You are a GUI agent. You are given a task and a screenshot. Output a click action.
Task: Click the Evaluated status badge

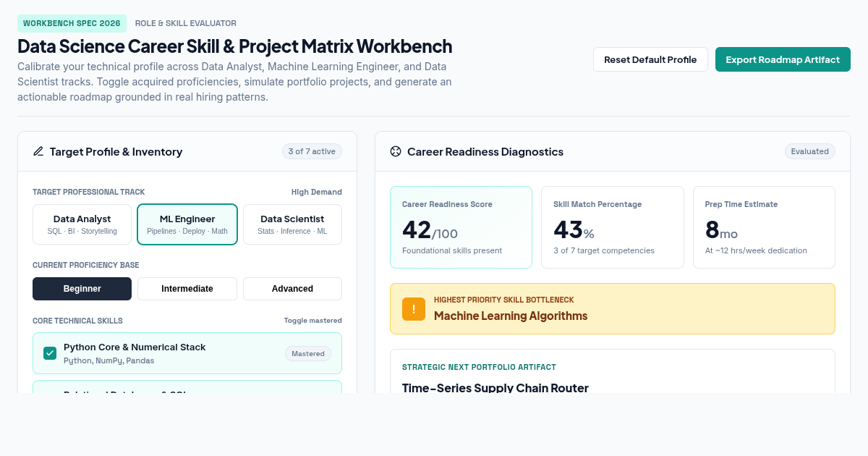[809, 151]
